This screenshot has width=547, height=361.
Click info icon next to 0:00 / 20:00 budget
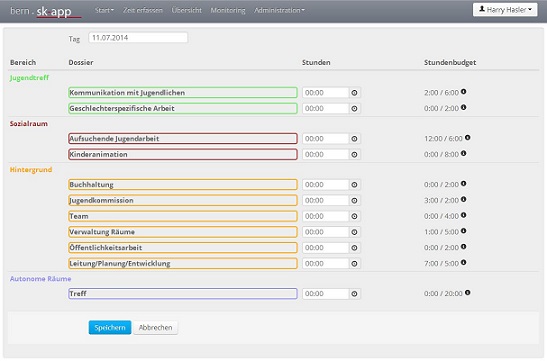click(x=467, y=292)
